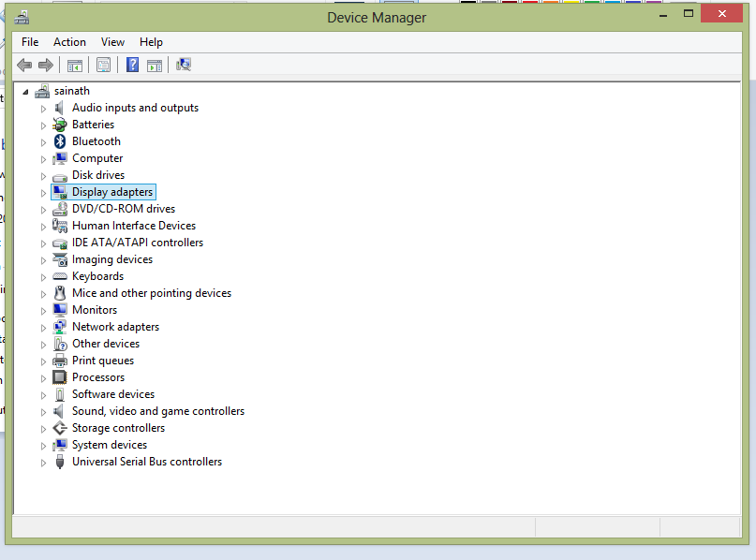
Task: Click the Disk drives icon
Action: (x=60, y=176)
